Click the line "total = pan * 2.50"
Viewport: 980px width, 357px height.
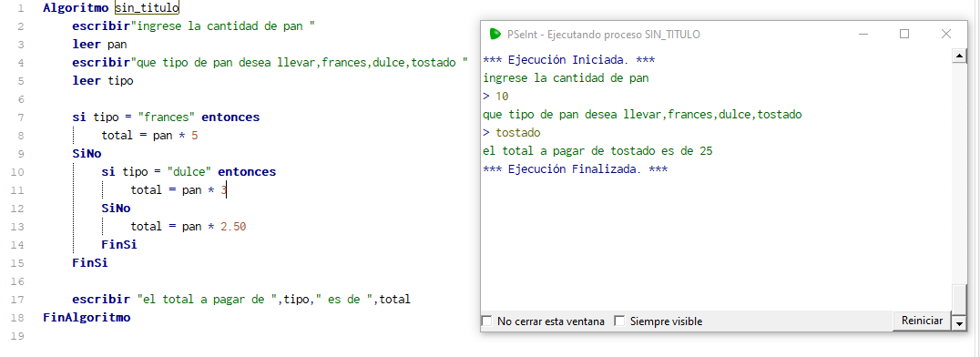tap(189, 227)
